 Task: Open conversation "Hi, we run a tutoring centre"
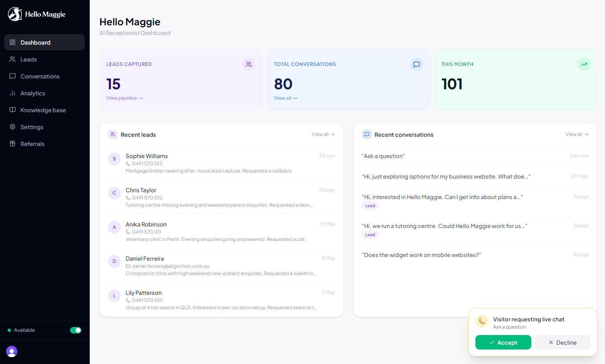point(475,230)
